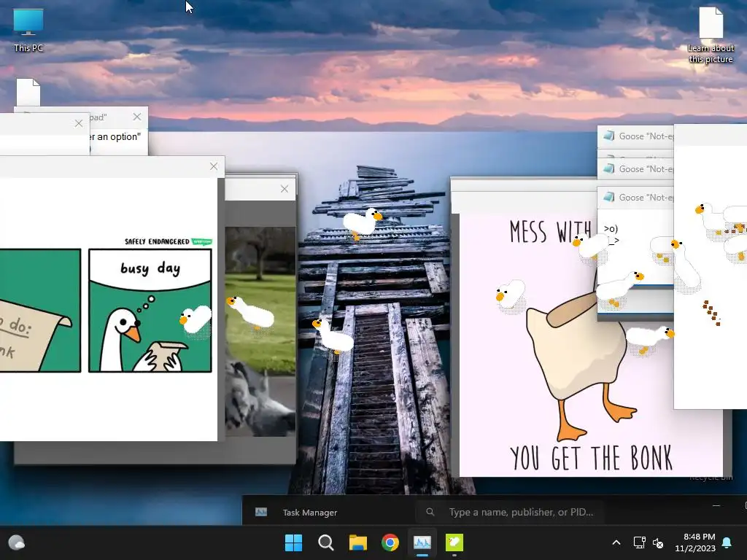Open the notification bell

point(727,542)
